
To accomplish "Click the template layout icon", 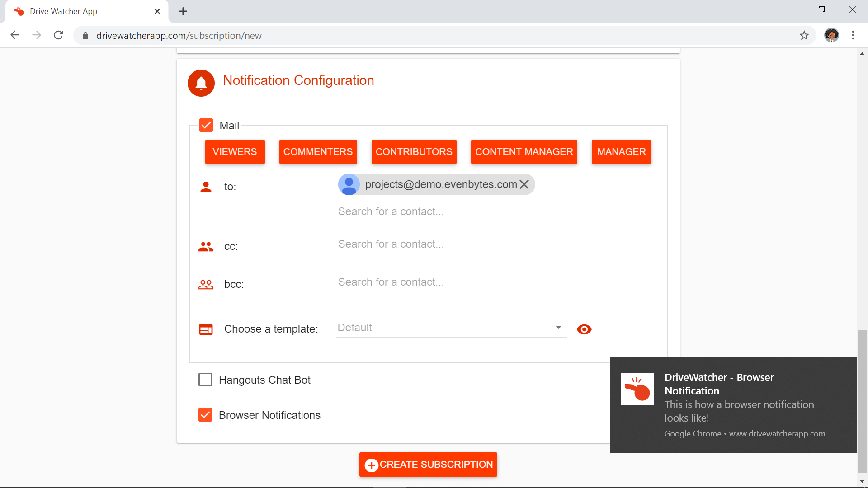I will click(x=206, y=329).
